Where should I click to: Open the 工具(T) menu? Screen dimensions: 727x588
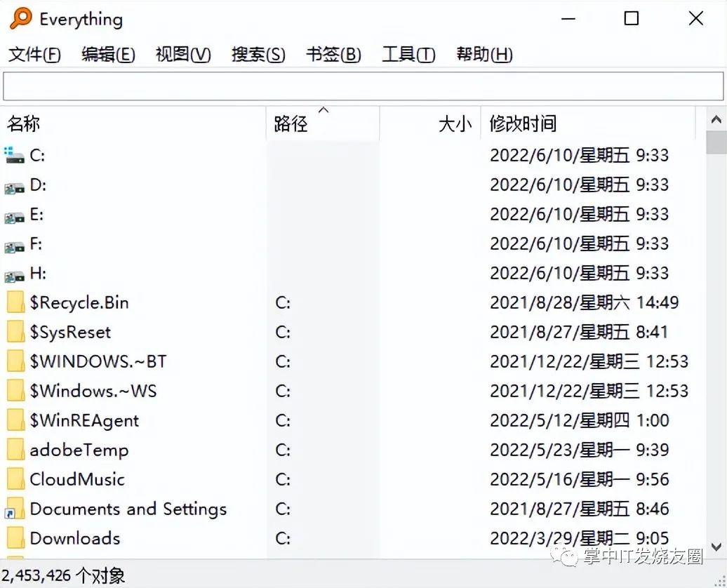(x=408, y=54)
